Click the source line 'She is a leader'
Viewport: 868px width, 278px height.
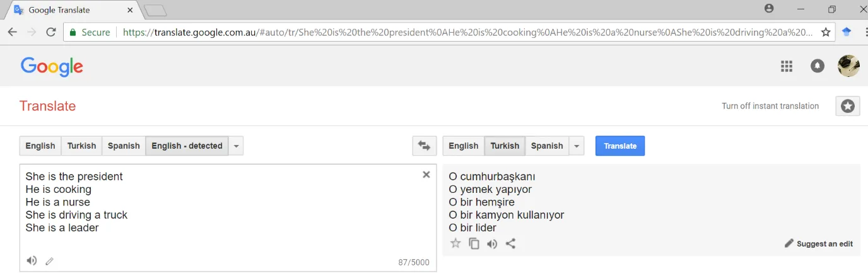pos(62,228)
